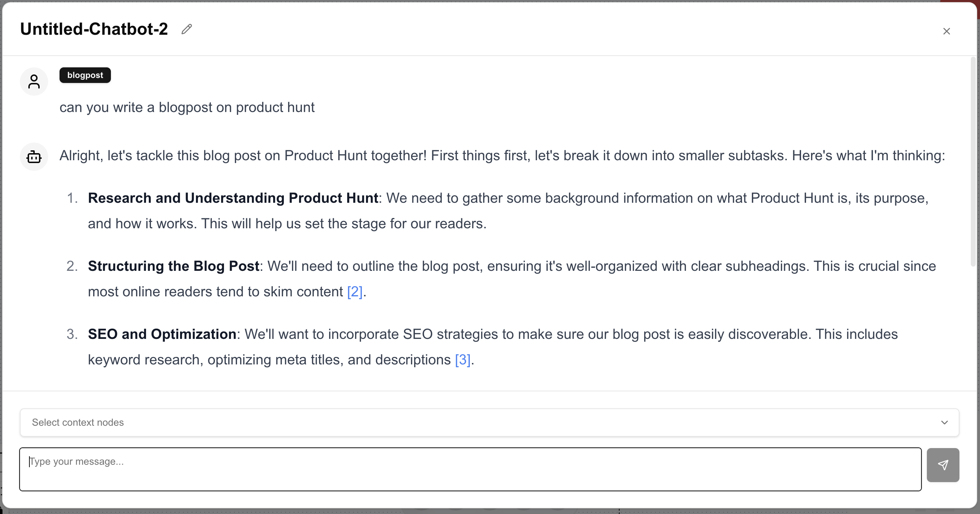Click the list number 3 marker
This screenshot has width=980, height=514.
pos(72,334)
